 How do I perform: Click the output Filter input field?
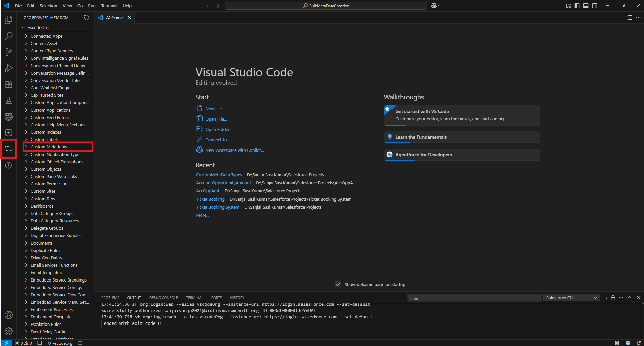474,298
